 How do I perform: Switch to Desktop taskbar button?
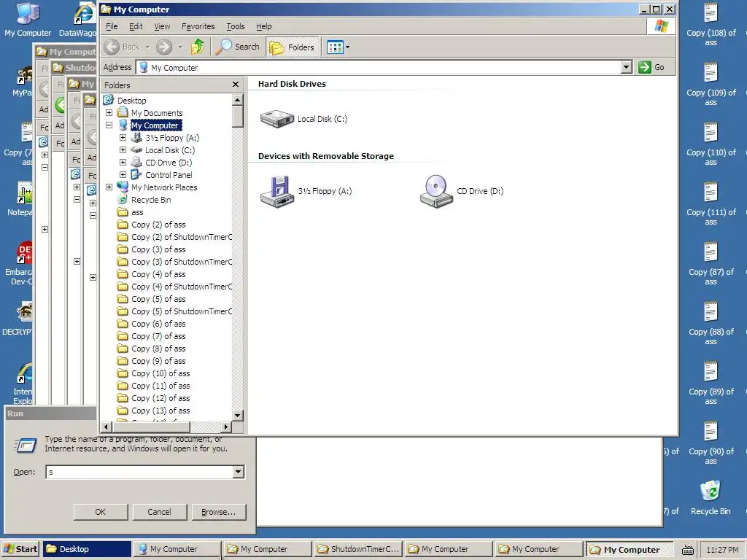[x=87, y=549]
